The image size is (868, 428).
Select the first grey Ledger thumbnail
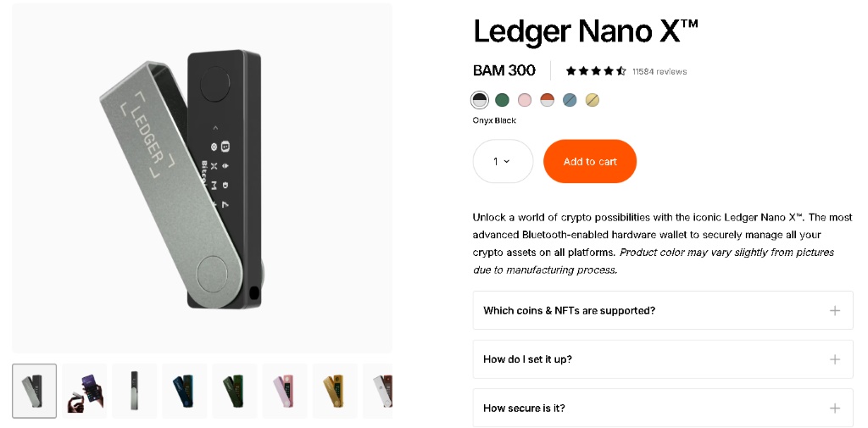click(x=35, y=391)
